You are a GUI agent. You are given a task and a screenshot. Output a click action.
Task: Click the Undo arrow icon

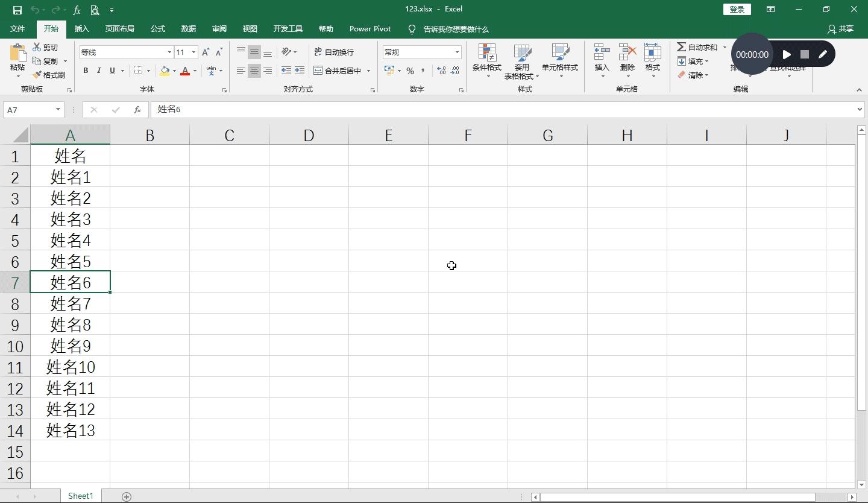(35, 10)
